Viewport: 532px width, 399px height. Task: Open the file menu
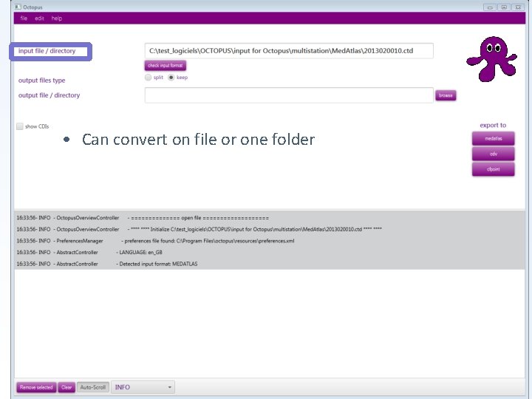(24, 18)
